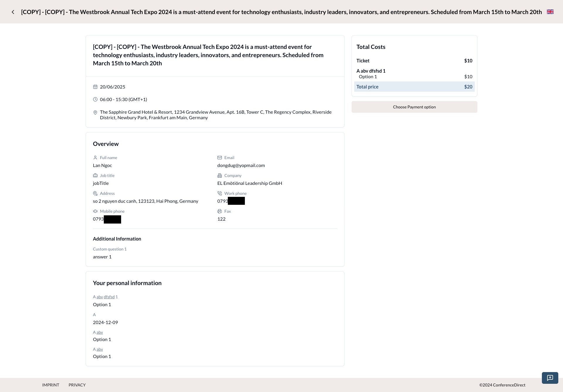Click the address map icon in Overview

(x=95, y=193)
